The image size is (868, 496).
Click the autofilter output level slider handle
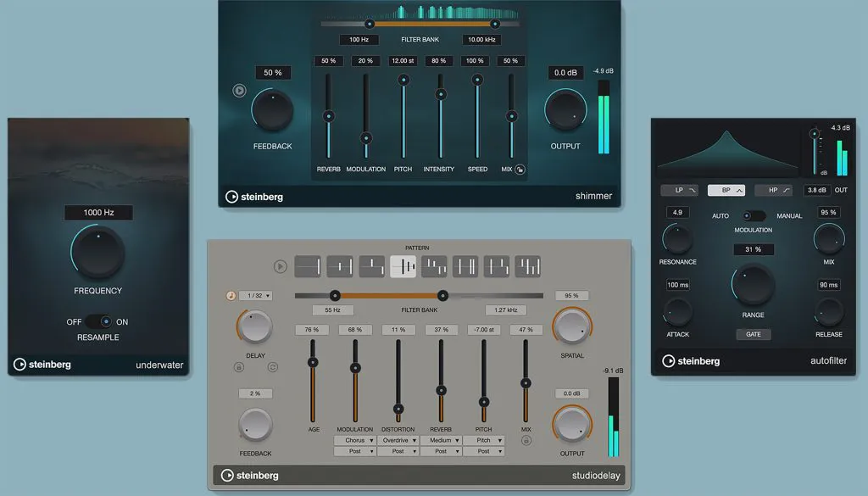[815, 133]
